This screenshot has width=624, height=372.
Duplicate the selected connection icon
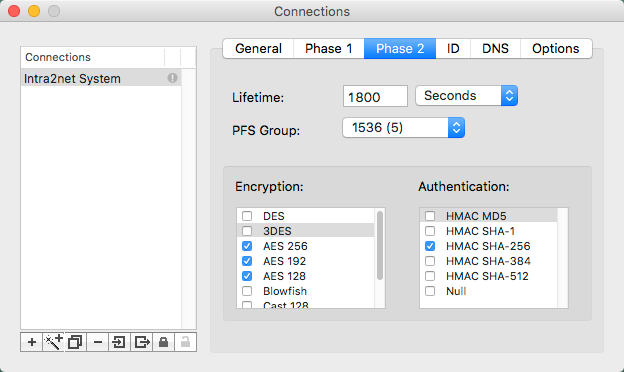(x=75, y=342)
